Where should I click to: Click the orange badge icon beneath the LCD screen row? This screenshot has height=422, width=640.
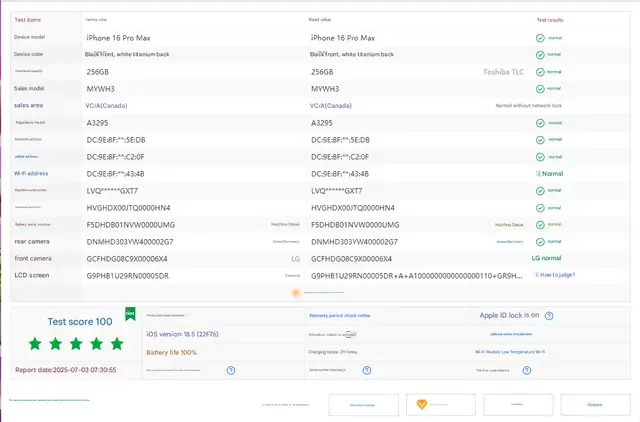[296, 293]
